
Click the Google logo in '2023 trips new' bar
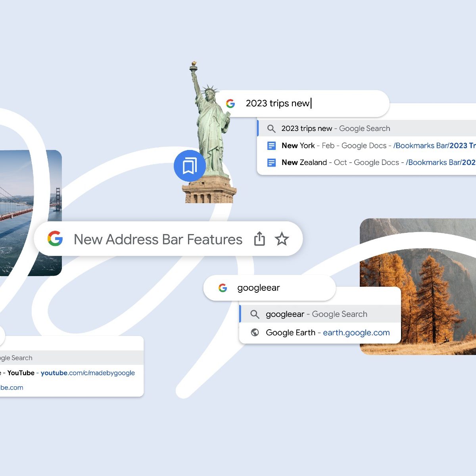pyautogui.click(x=230, y=104)
